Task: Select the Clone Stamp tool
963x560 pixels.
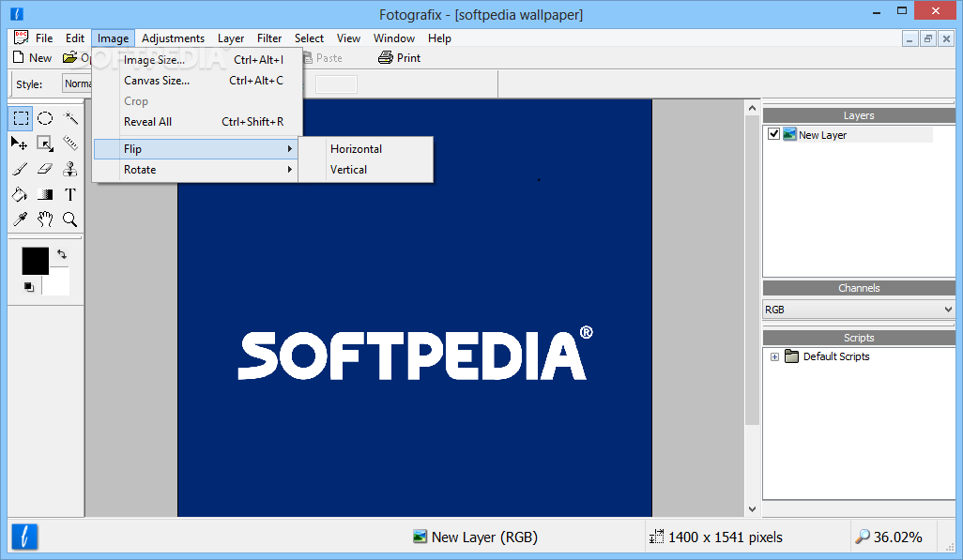Action: pyautogui.click(x=70, y=169)
